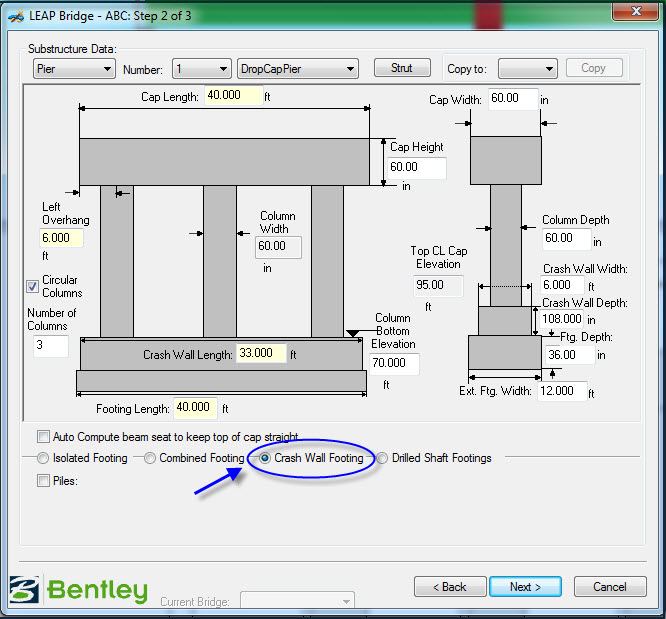The height and width of the screenshot is (619, 666).
Task: Open the Copy to dropdown
Action: 528,69
